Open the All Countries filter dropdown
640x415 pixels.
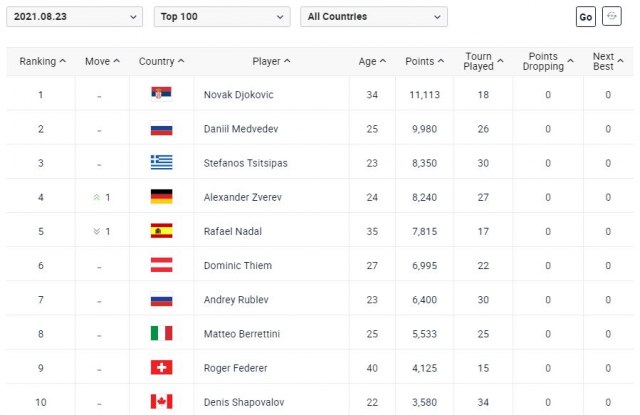click(373, 17)
